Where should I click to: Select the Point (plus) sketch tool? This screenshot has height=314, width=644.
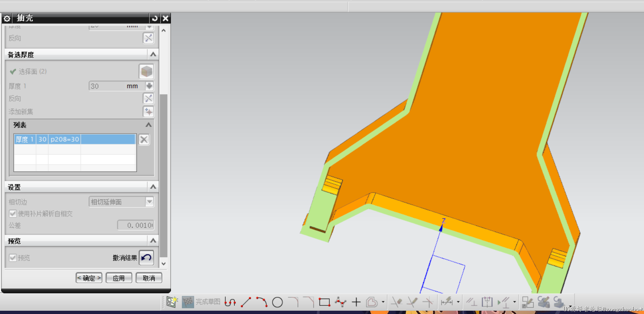pyautogui.click(x=356, y=302)
